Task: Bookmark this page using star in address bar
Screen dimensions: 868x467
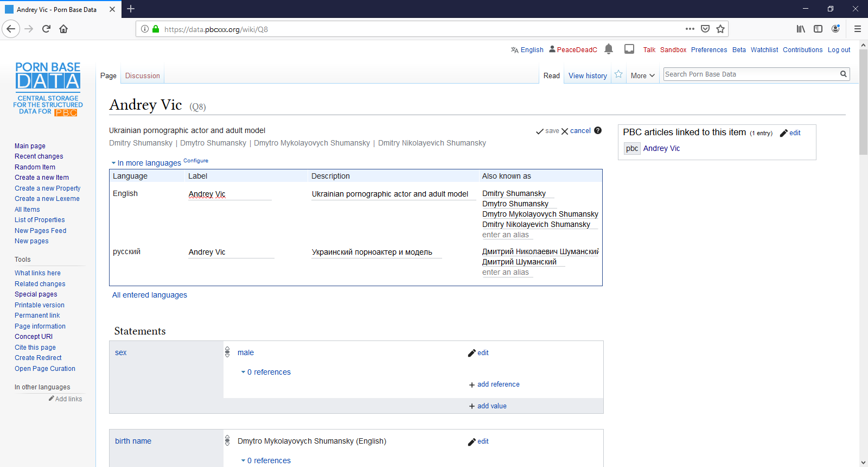Action: pyautogui.click(x=720, y=29)
